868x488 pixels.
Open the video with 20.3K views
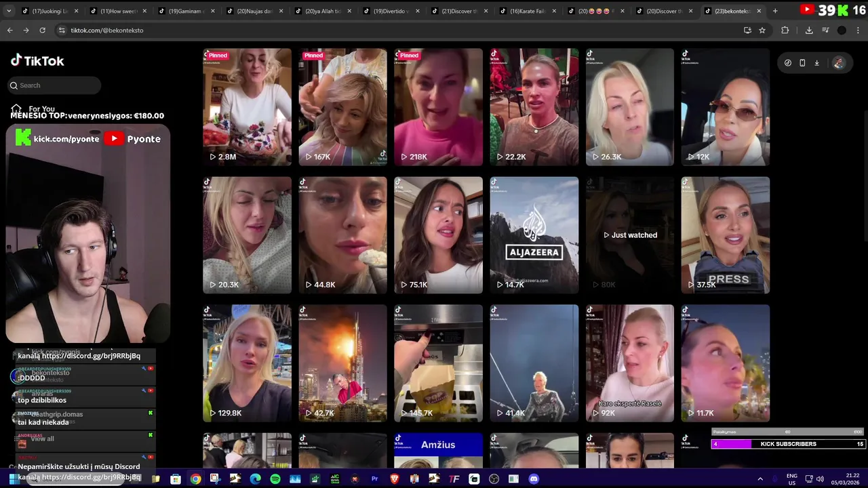pyautogui.click(x=247, y=235)
